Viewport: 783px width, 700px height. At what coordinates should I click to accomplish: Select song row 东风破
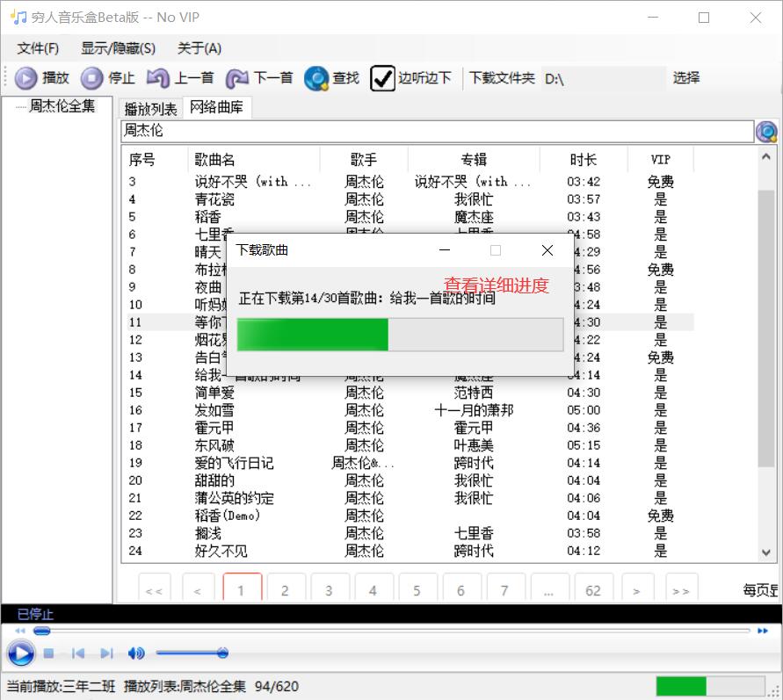[x=410, y=445]
